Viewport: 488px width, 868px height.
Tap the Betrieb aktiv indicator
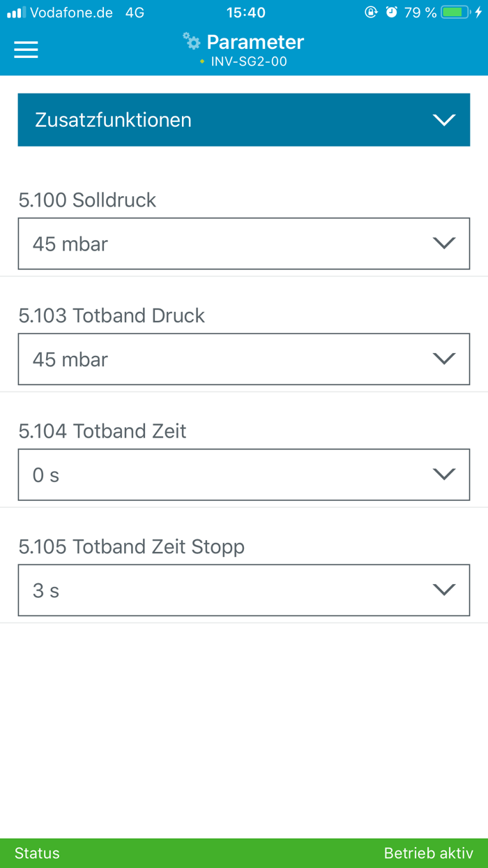click(429, 853)
